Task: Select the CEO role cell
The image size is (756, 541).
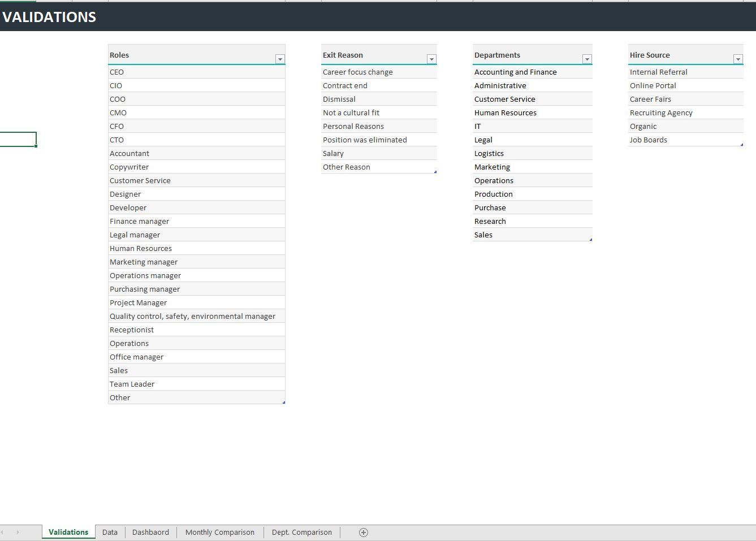Action: (197, 72)
